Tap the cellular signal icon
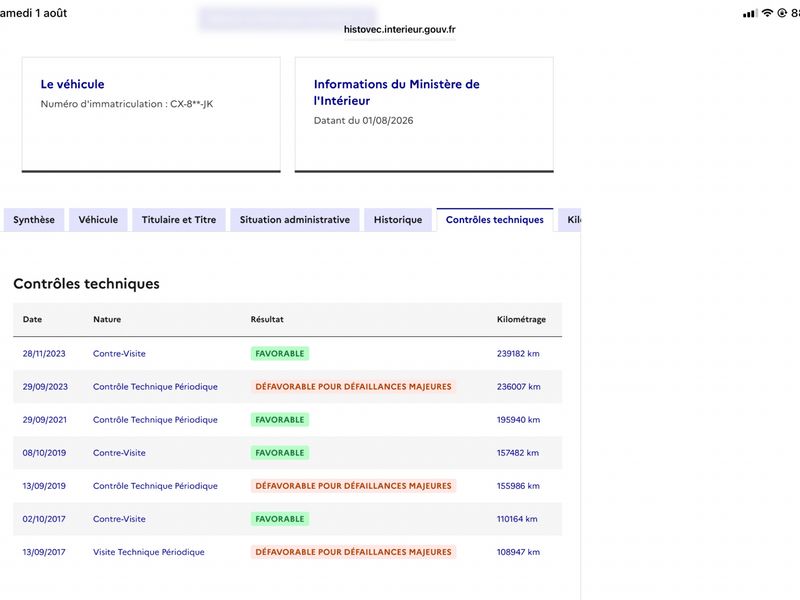This screenshot has width=800, height=600. (x=750, y=14)
